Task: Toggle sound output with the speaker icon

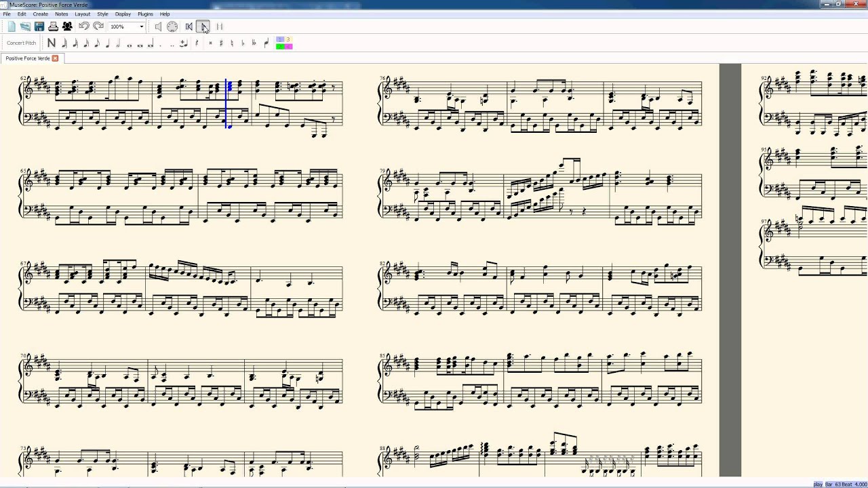Action: 158,26
